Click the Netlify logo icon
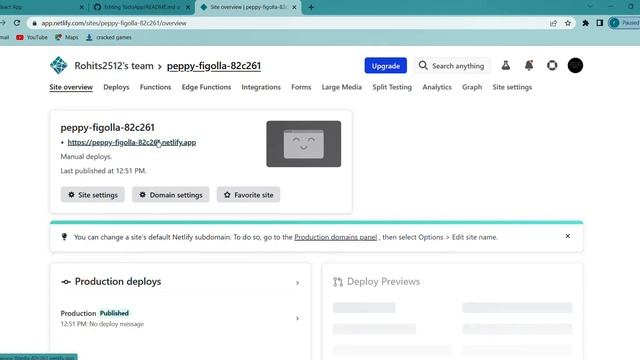Viewport: 640px width, 360px height. 58,65
